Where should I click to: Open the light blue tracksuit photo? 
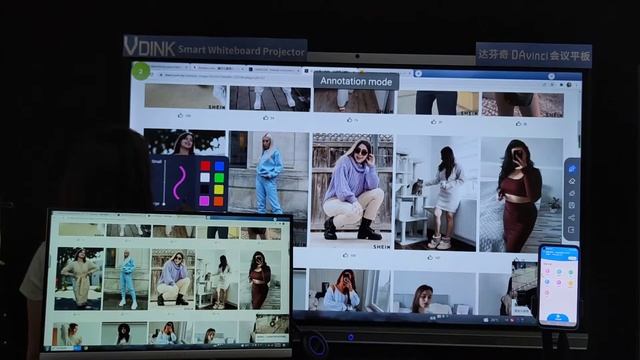[x=269, y=172]
